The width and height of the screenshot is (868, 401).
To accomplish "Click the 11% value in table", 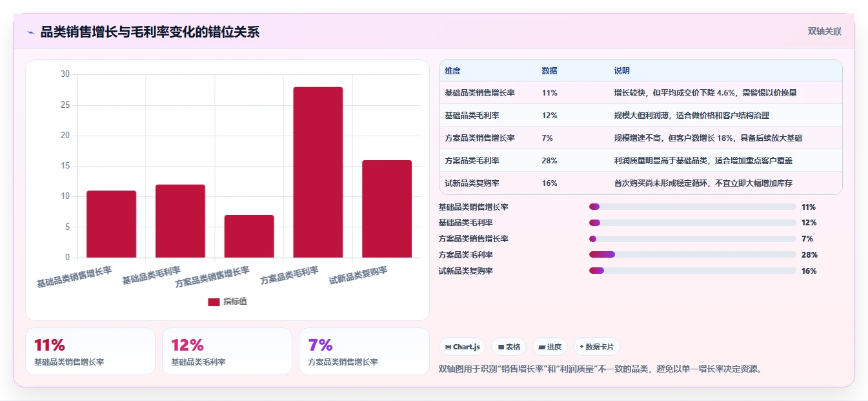I will [x=549, y=93].
